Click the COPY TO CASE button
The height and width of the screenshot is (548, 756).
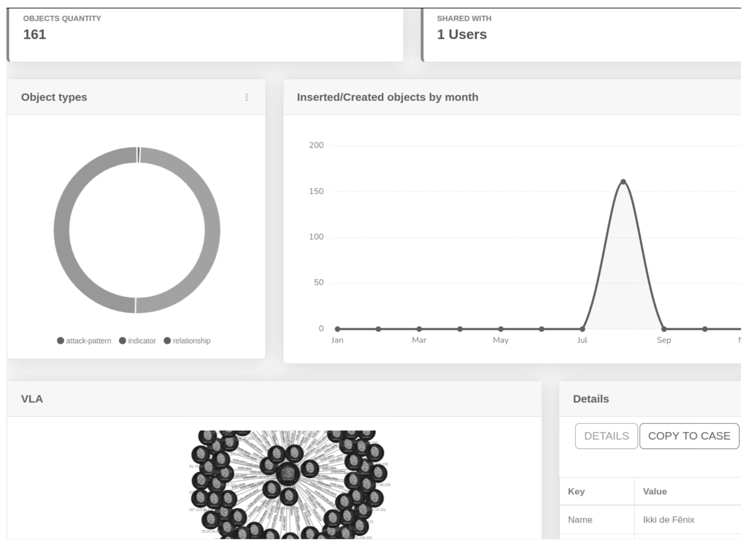689,436
